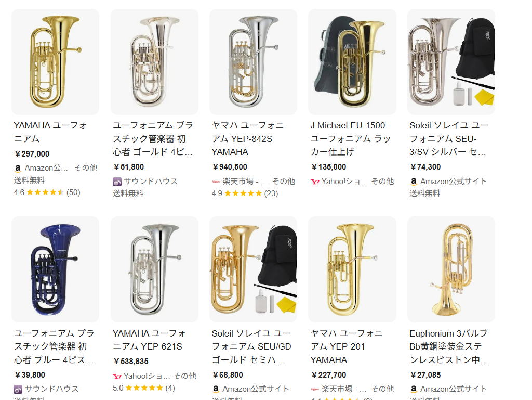Click the Amazon icon under ¥27,085
This screenshot has height=400, width=532.
tap(414, 389)
